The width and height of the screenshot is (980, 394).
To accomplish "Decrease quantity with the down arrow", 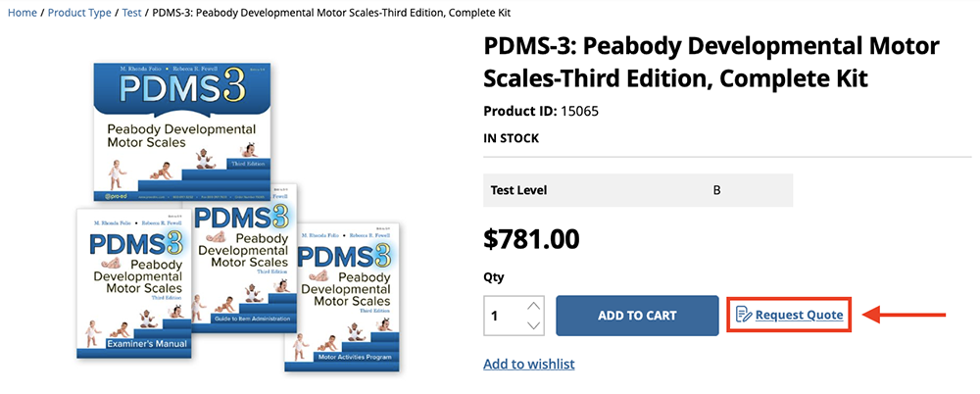I will point(533,325).
